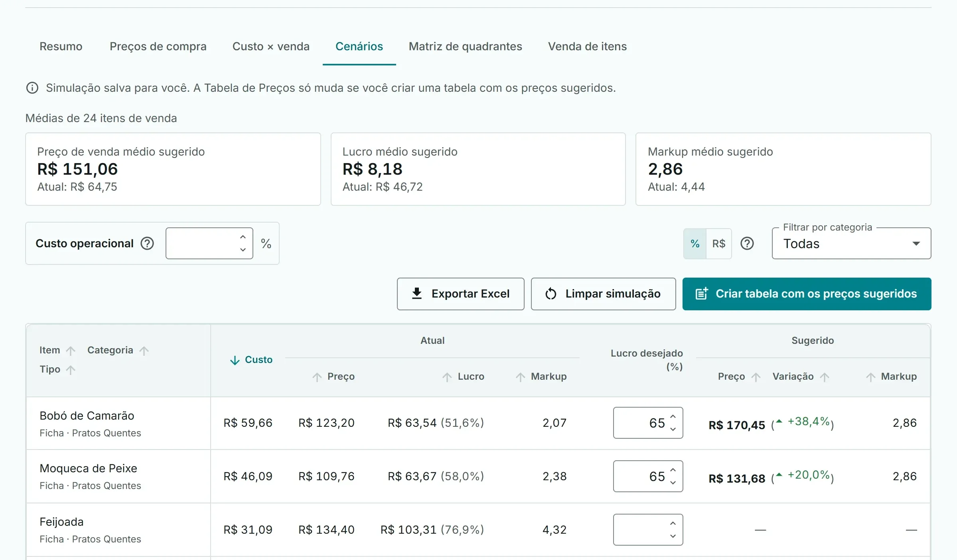Switch to Preços de compra tab
The image size is (957, 560).
158,46
